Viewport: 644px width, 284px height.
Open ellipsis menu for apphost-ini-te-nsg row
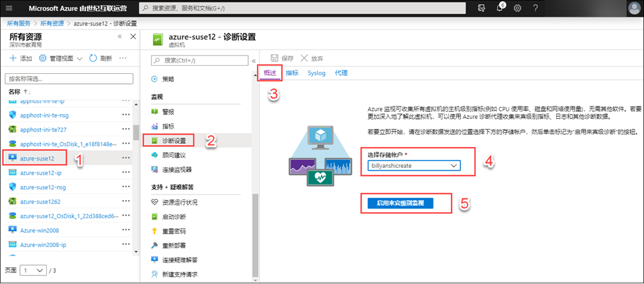click(x=125, y=115)
